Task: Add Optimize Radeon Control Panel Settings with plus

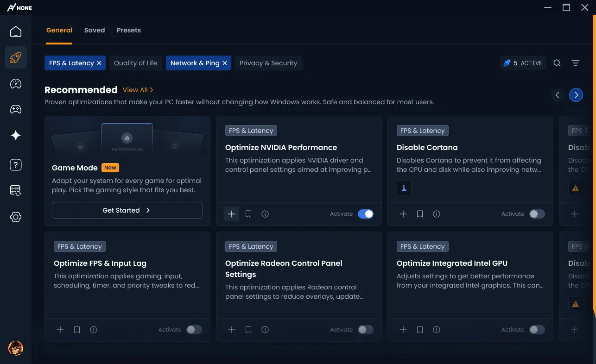Action: 232,330
